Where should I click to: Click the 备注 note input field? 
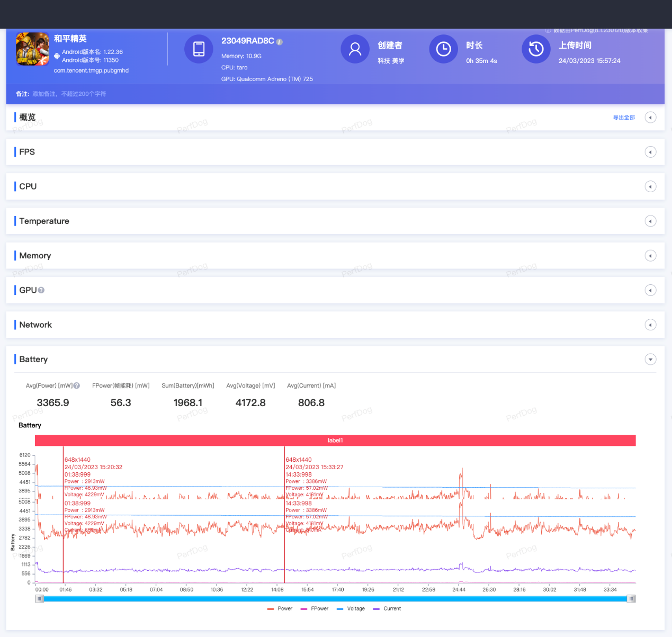pyautogui.click(x=69, y=94)
